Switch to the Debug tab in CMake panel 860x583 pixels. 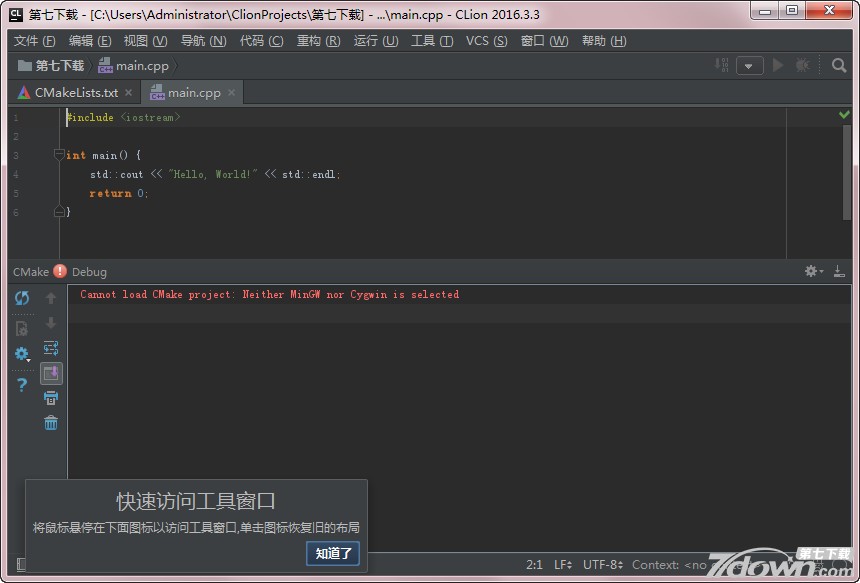click(89, 272)
